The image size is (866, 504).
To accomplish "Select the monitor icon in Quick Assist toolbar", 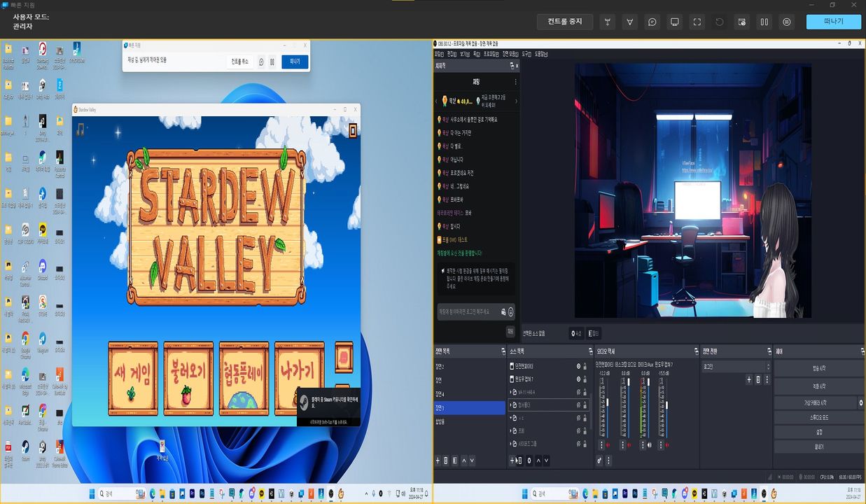I will click(x=675, y=22).
